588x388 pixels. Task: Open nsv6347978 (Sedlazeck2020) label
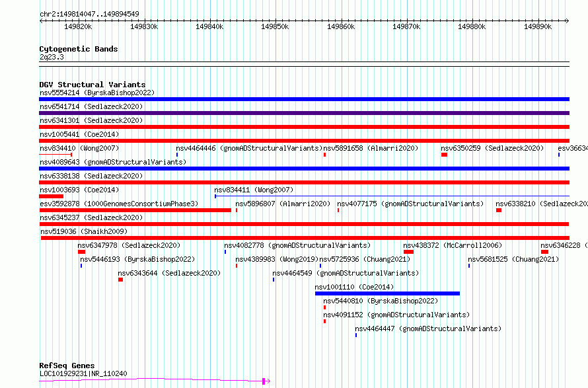tap(129, 245)
